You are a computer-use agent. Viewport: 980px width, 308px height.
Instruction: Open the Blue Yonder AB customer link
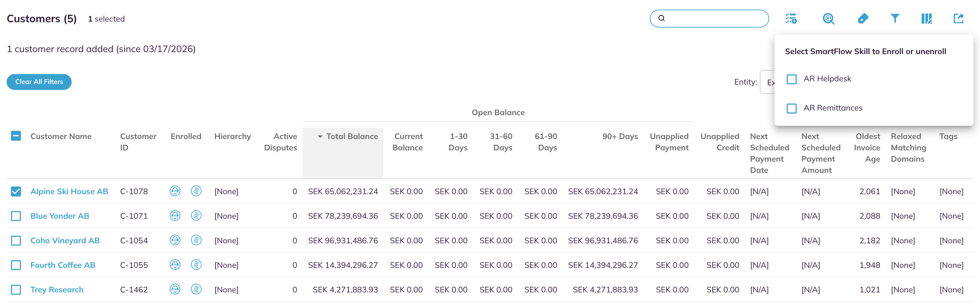(x=60, y=216)
